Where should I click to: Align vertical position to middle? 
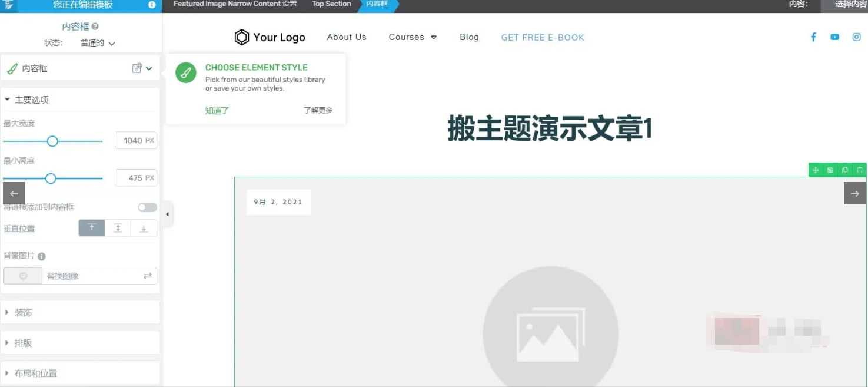(118, 228)
